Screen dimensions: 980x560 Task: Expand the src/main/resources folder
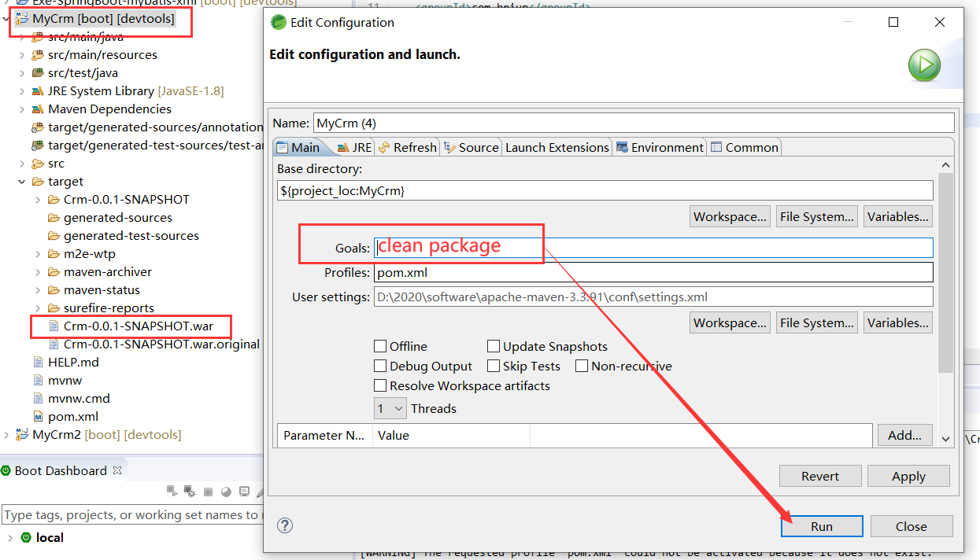(22, 54)
